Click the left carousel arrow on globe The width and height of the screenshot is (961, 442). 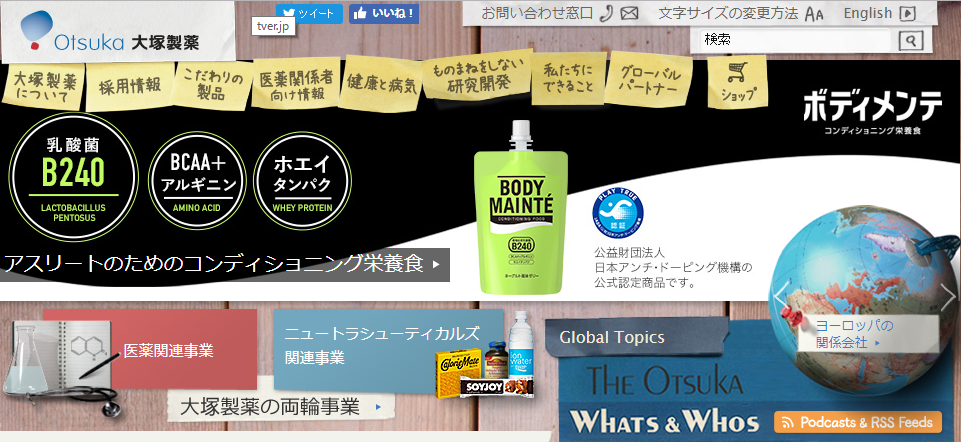click(780, 297)
